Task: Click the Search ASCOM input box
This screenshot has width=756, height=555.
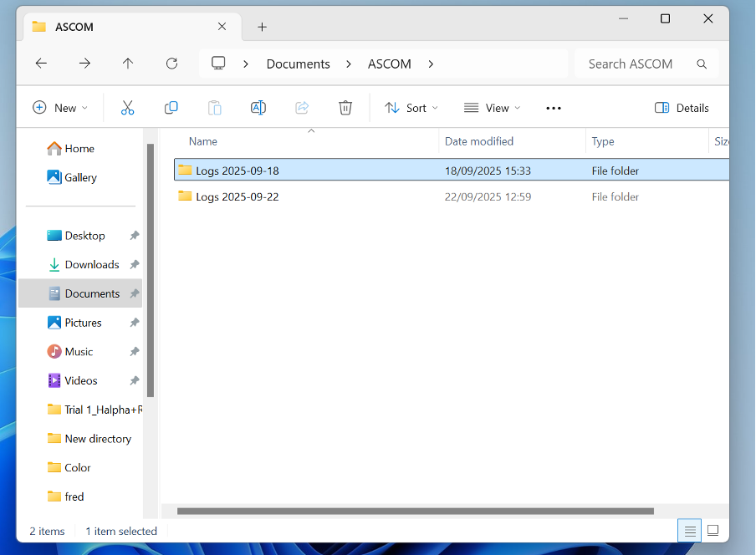Action: tap(637, 64)
